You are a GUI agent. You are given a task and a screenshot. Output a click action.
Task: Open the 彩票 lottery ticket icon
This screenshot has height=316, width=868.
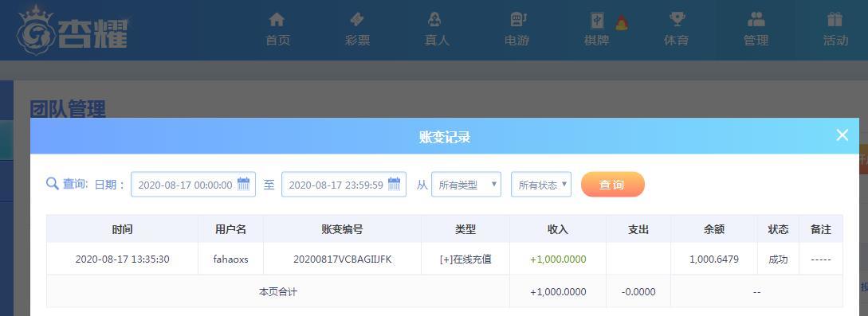click(357, 21)
